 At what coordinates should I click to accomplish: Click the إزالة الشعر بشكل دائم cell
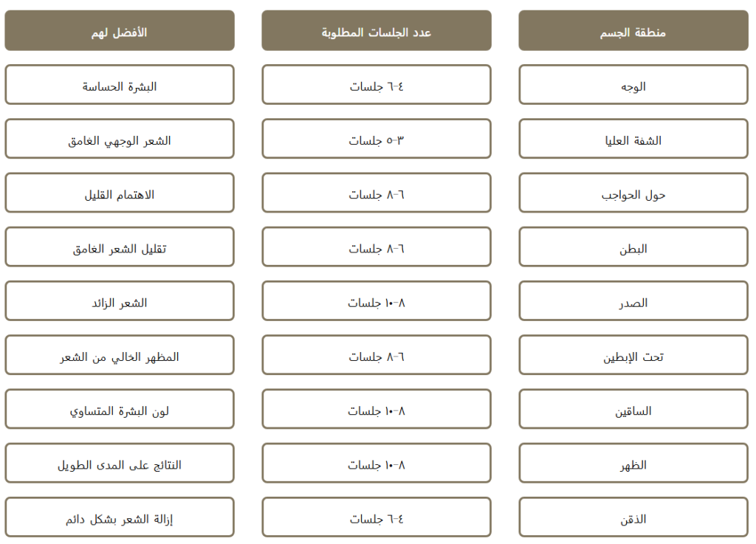[120, 517]
